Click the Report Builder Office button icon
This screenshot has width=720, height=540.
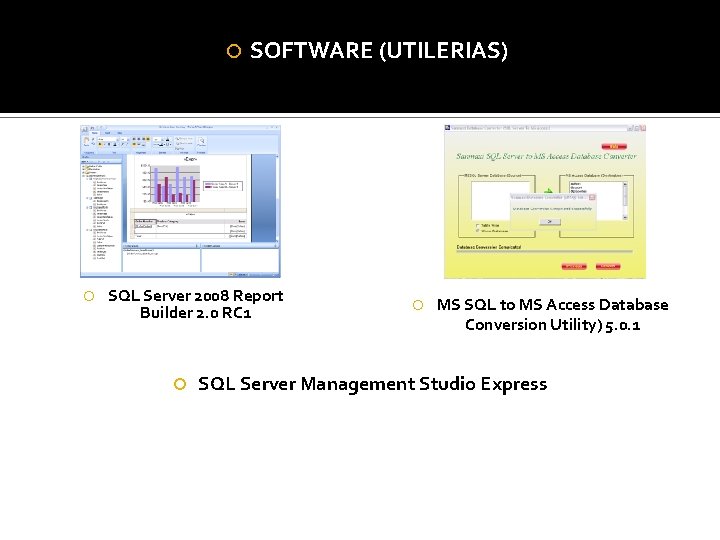click(84, 129)
